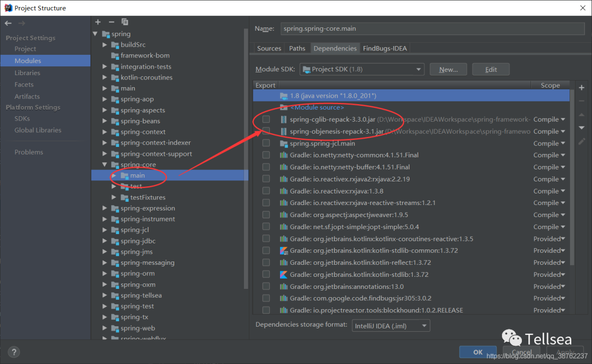The height and width of the screenshot is (364, 592).
Task: Open Libraries in Project Settings
Action: tap(27, 72)
